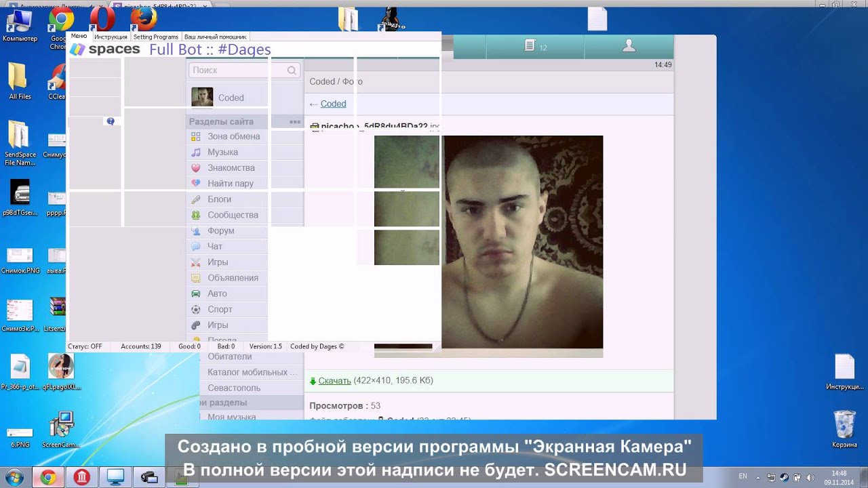Open the journal icon showing 12

(x=535, y=46)
